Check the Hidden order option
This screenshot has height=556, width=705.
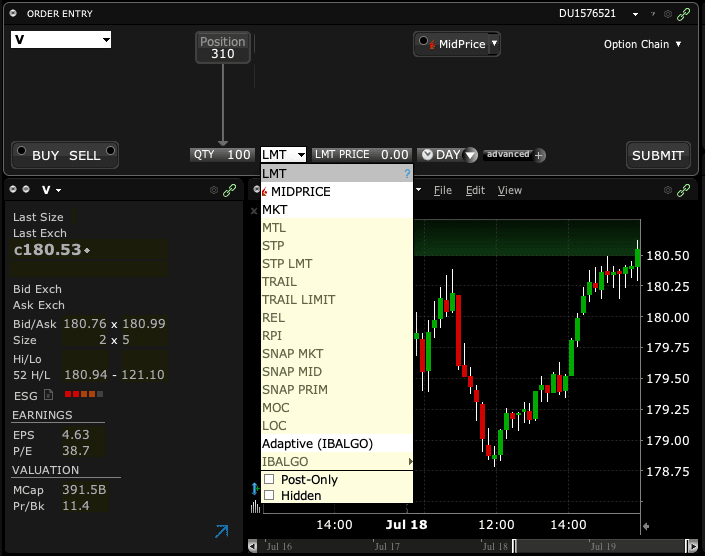click(x=268, y=495)
